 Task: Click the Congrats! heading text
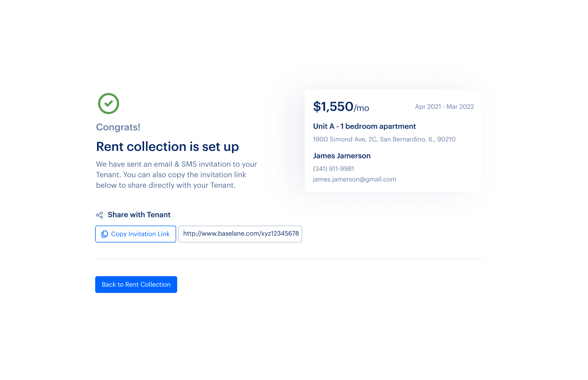click(x=118, y=127)
